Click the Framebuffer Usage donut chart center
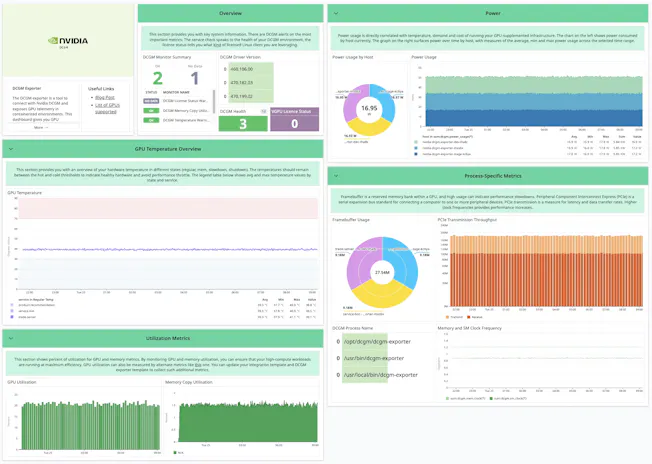Viewport: 652px width, 464px height. [x=381, y=271]
